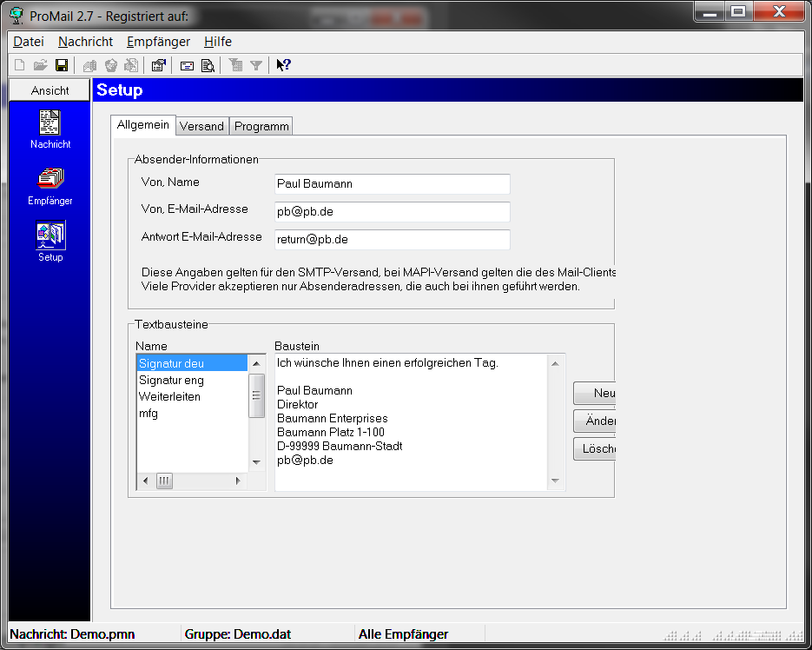Select 'Signatur deu' in the Name list
This screenshot has width=812, height=650.
tap(192, 363)
